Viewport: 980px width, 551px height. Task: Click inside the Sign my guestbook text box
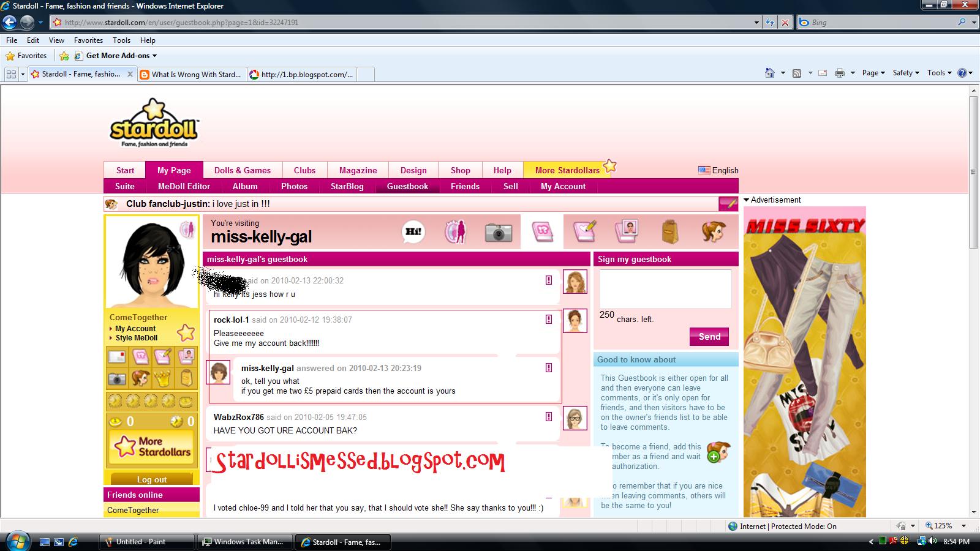665,288
